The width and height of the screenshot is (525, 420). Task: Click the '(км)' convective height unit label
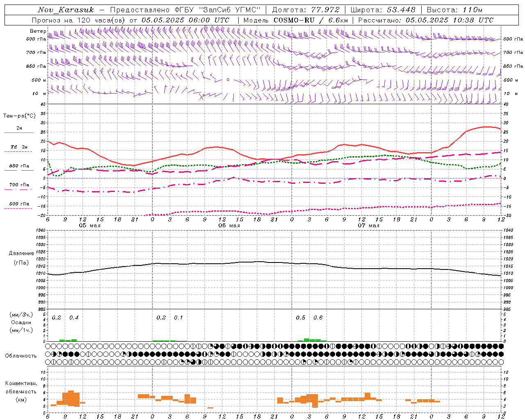coord(21,399)
